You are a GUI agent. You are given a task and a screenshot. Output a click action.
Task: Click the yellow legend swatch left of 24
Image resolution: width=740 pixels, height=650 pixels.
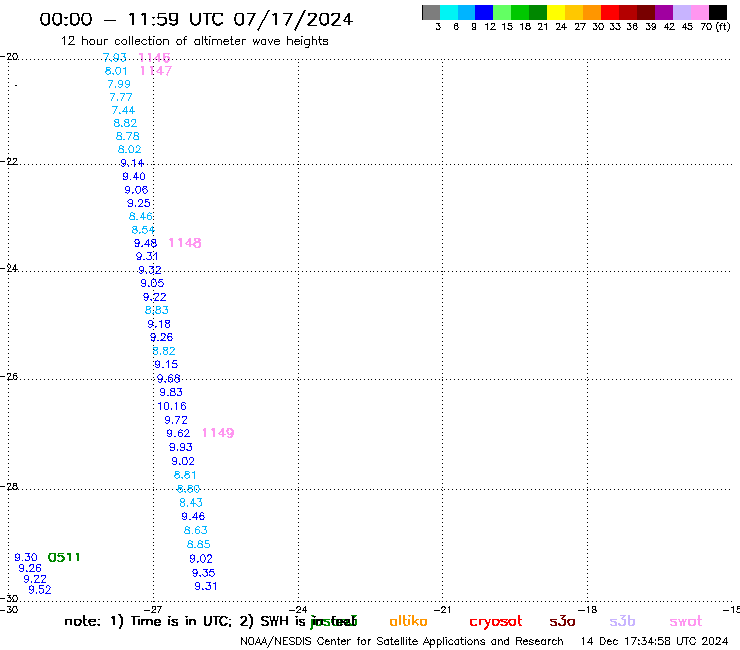(556, 12)
